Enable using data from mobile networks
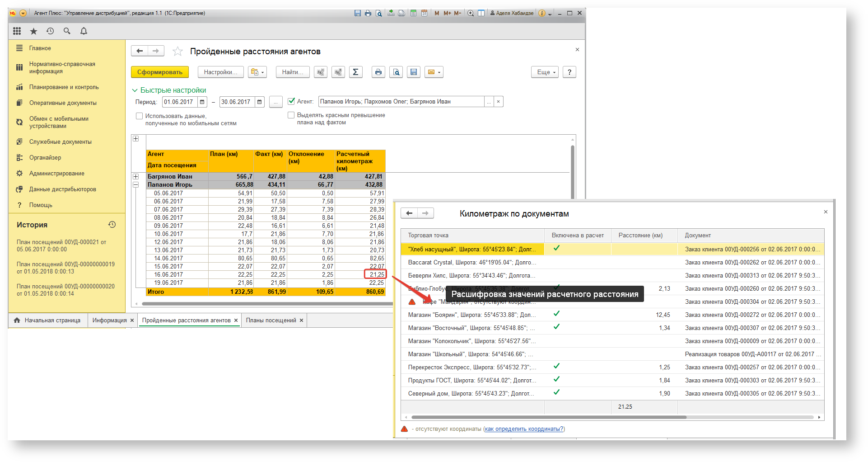This screenshot has width=868, height=462. [x=140, y=116]
